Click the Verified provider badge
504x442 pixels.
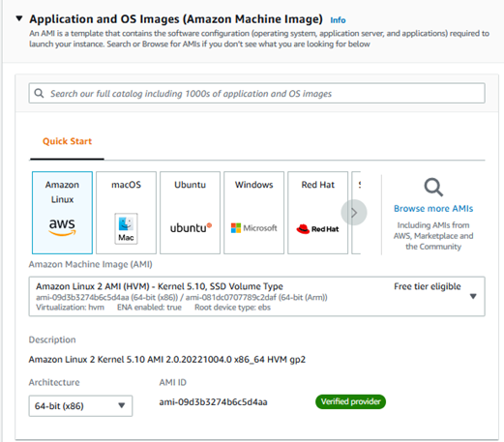[350, 401]
